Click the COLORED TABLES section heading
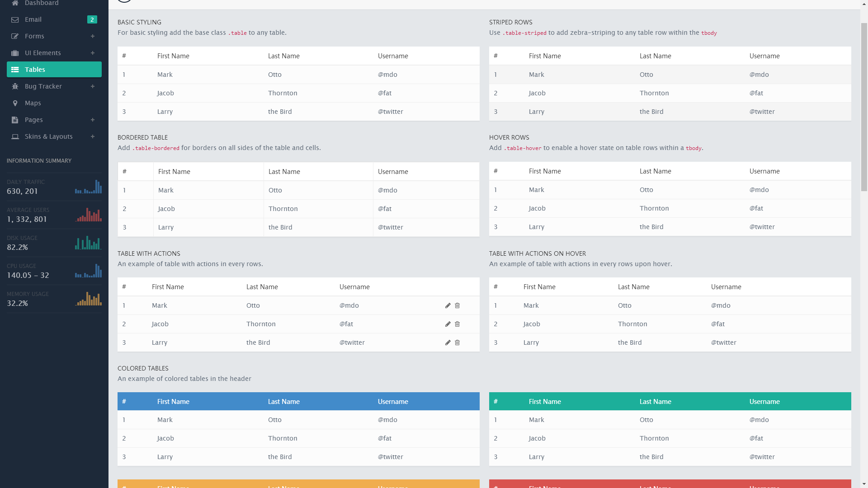Image resolution: width=868 pixels, height=488 pixels. coord(143,369)
